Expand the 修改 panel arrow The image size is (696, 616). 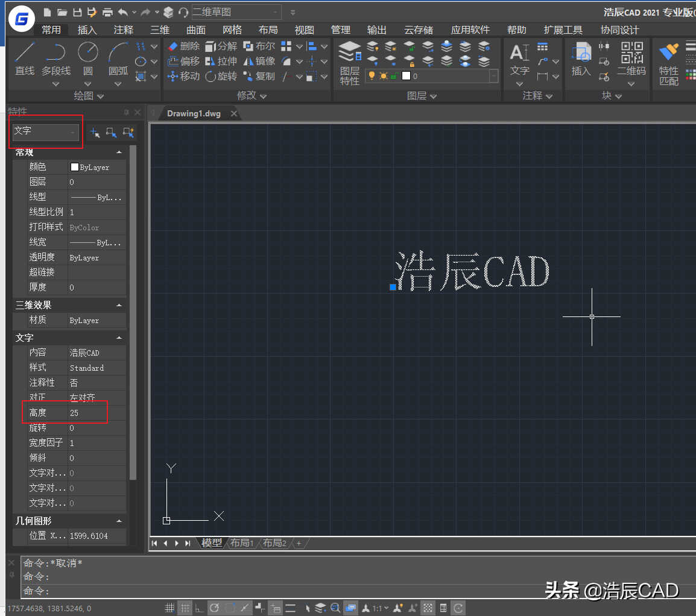263,96
